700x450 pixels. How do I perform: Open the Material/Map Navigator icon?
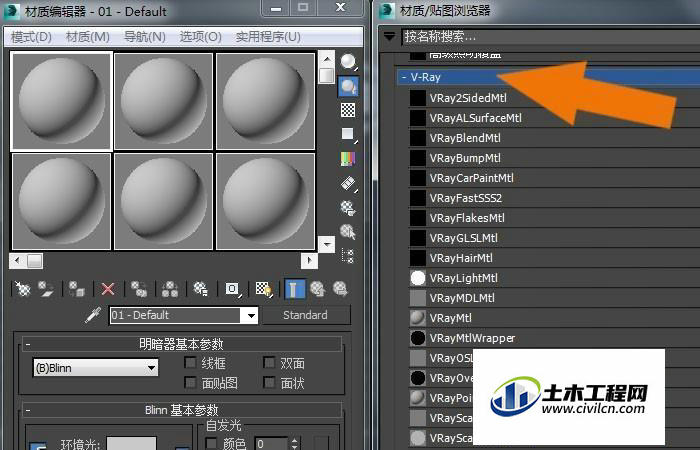[x=348, y=256]
